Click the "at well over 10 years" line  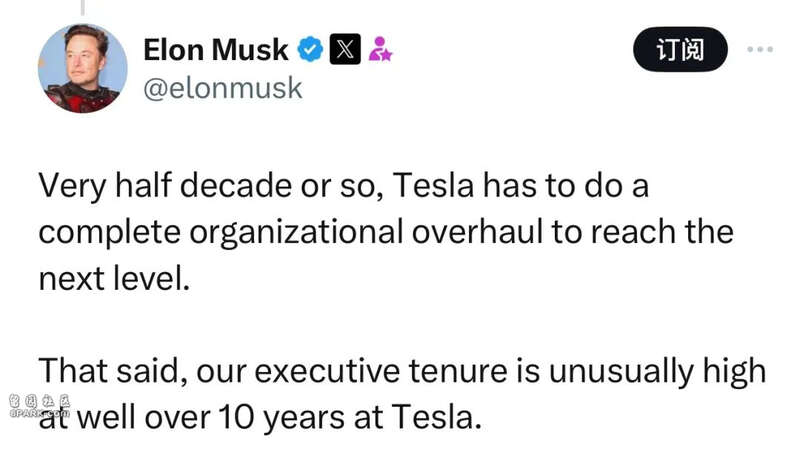tap(260, 417)
